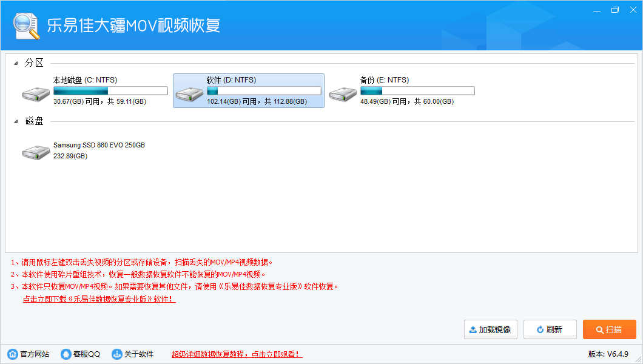The width and height of the screenshot is (643, 364).
Task: Select Samsung SSD 860 EVO 250GB text
Action: coord(99,145)
